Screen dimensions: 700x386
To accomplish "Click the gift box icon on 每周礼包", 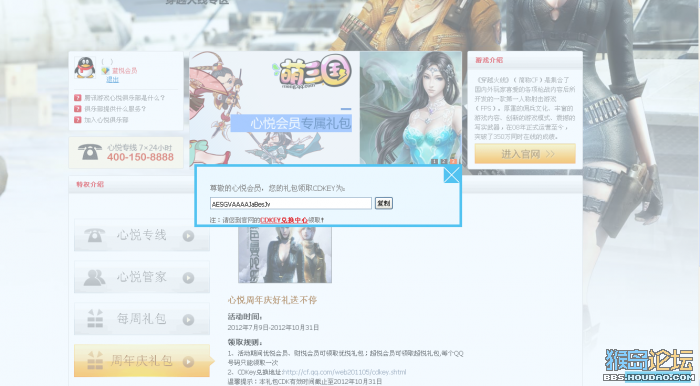I will pos(95,319).
